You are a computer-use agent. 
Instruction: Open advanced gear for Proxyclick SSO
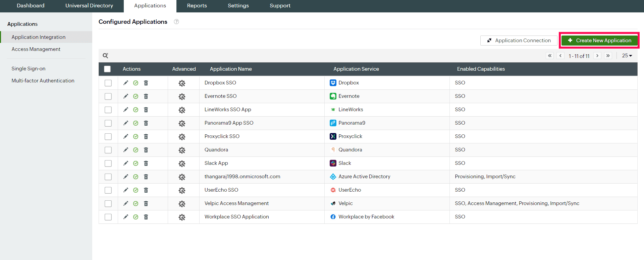pyautogui.click(x=182, y=137)
